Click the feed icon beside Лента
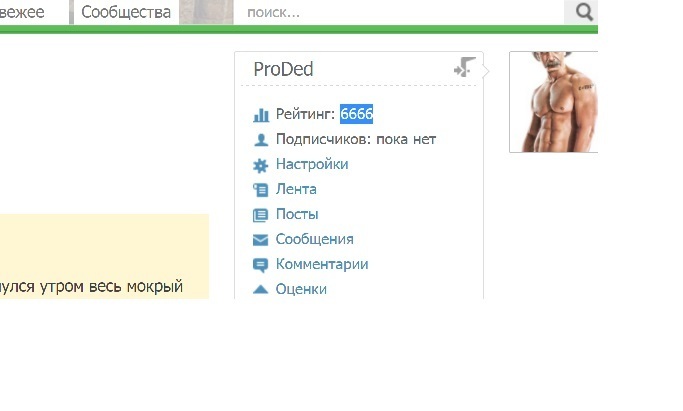The width and height of the screenshot is (683, 411). click(260, 190)
